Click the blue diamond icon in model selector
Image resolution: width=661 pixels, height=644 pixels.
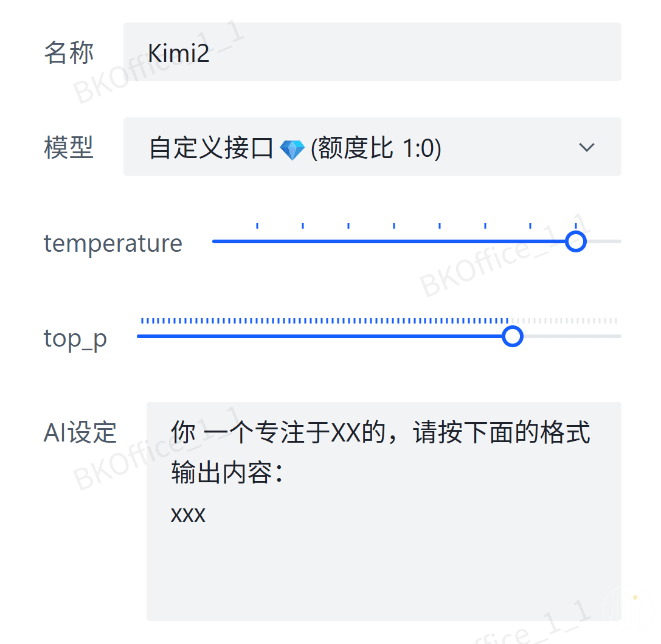292,150
